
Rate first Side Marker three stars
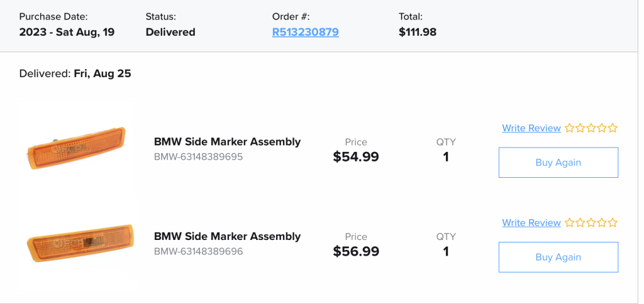(x=591, y=128)
